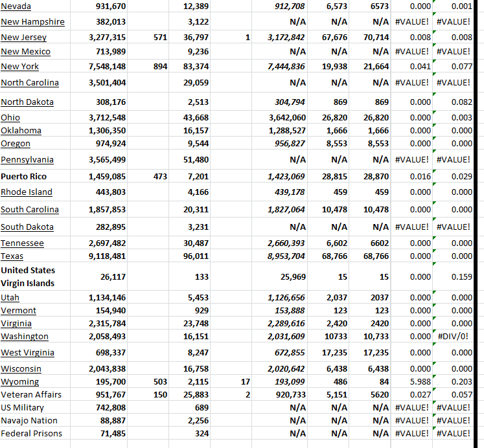This screenshot has width=484, height=448.
Task: Select the Rhode Island link
Action: [x=27, y=192]
